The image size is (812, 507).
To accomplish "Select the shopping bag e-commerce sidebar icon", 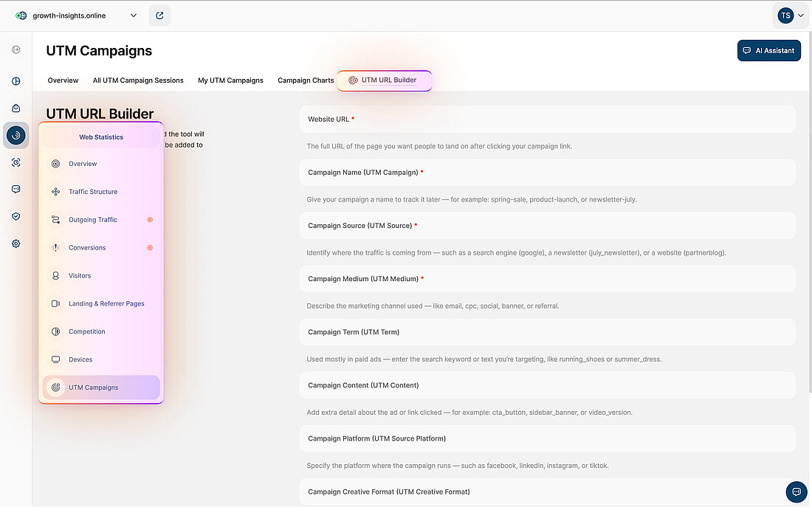I will (x=16, y=108).
